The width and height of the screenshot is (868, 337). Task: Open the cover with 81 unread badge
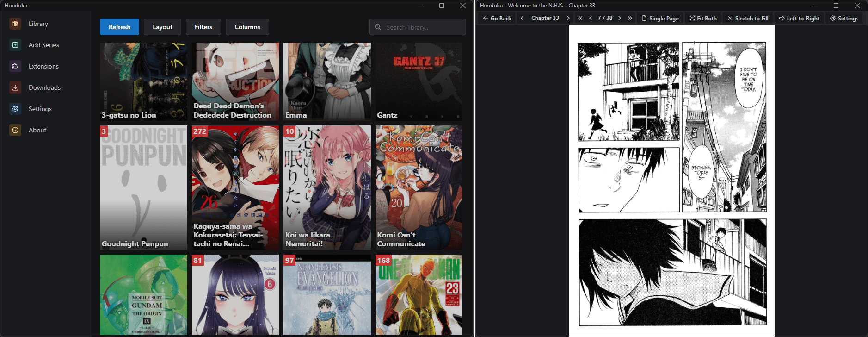[235, 295]
